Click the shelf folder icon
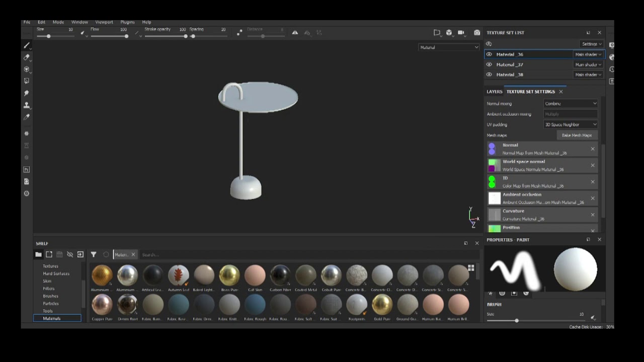 click(38, 254)
